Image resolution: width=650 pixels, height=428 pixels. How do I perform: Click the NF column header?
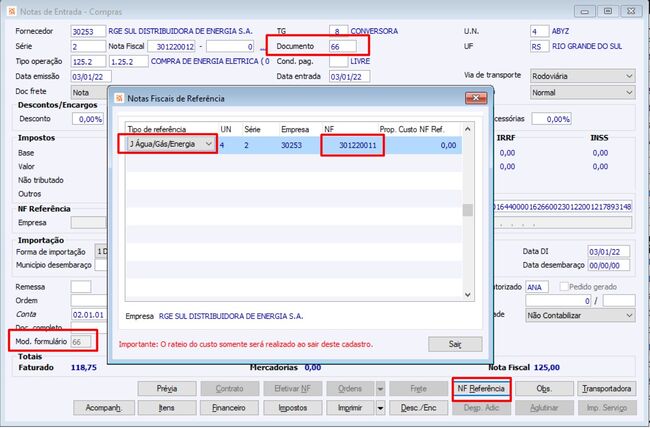coord(329,129)
